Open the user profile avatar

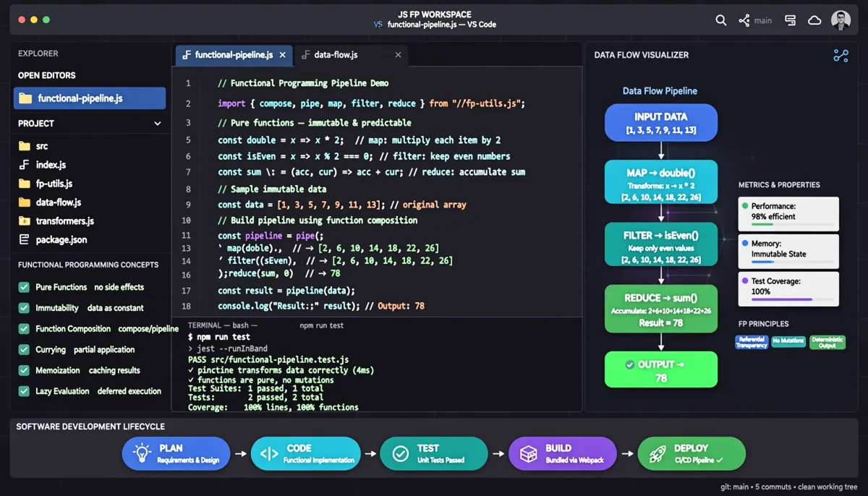point(841,20)
